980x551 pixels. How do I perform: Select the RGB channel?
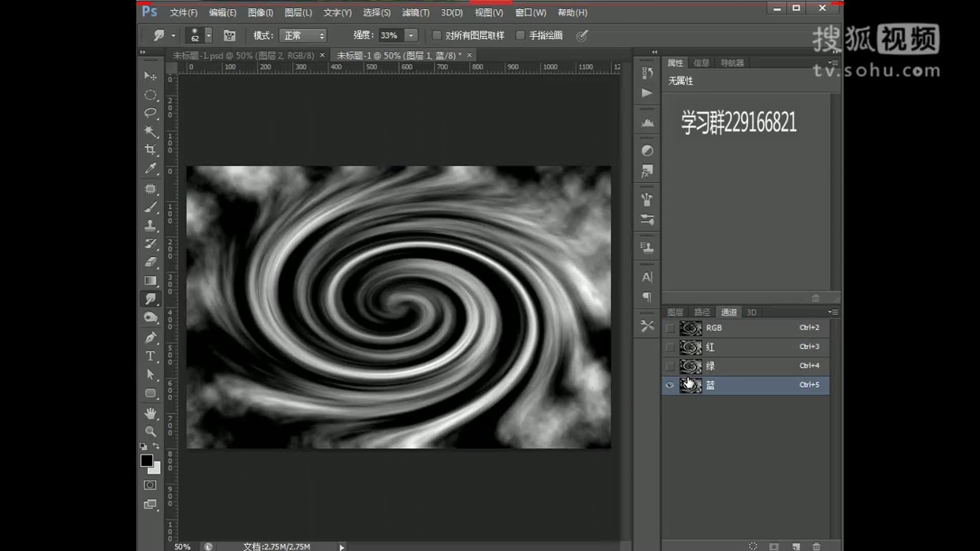[x=714, y=328]
